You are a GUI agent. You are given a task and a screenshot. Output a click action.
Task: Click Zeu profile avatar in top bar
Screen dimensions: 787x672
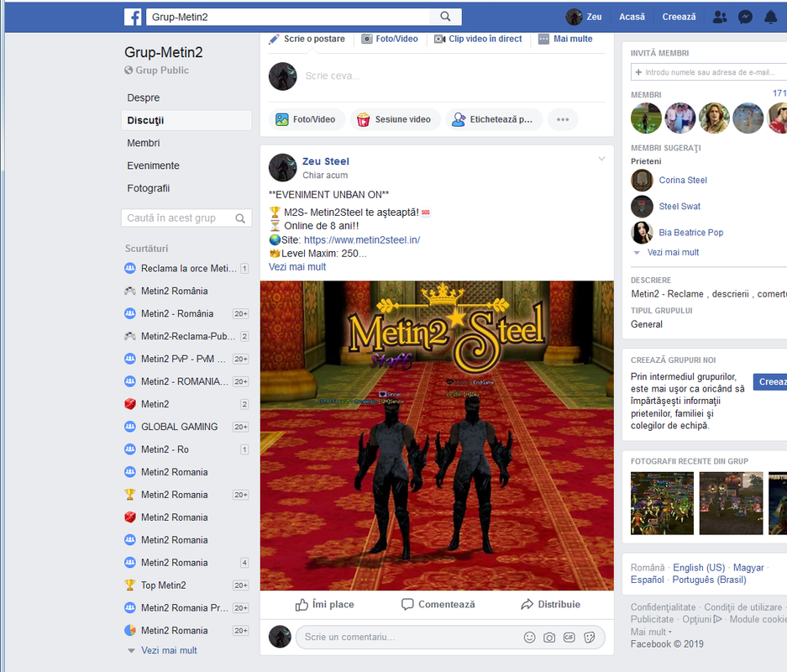[574, 17]
